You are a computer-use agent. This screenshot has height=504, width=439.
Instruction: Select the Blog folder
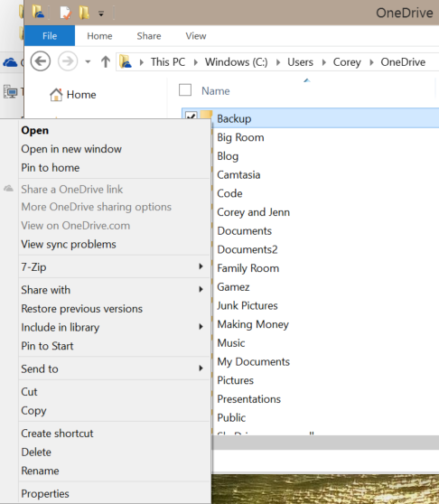click(228, 156)
